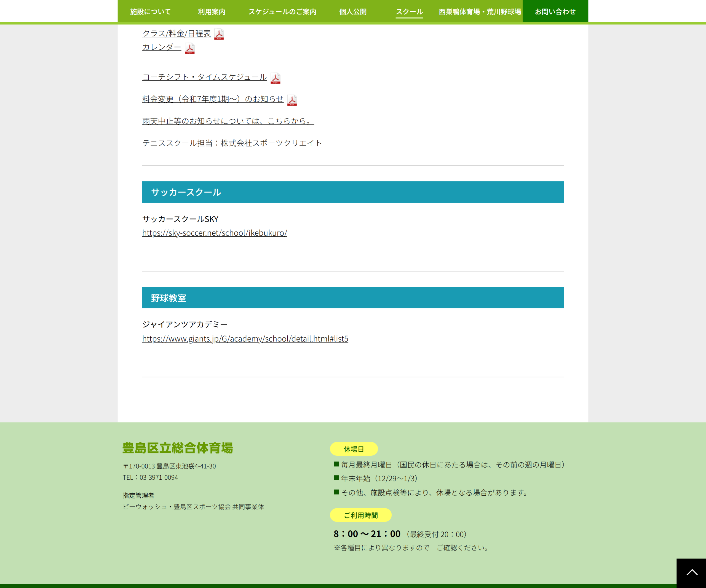706x588 pixels.
Task: Click the PDF icon beside 料金変更 notice
Action: (x=292, y=100)
